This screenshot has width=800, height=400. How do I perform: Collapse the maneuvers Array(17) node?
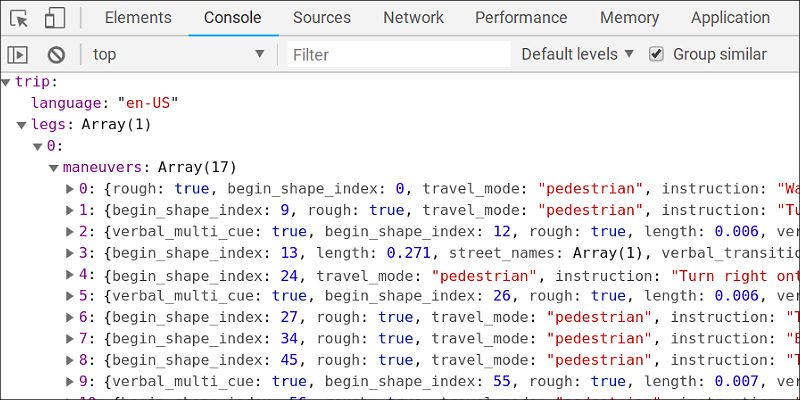[54, 168]
